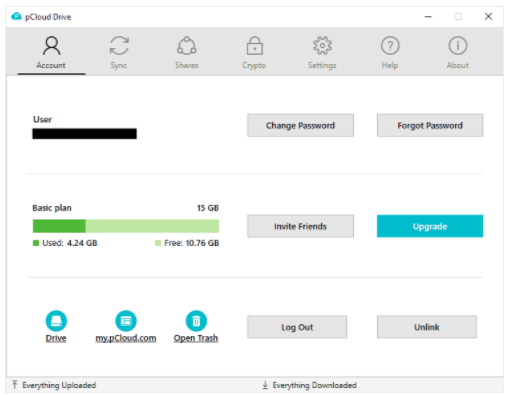Open the Settings gear icon
Image resolution: width=510 pixels, height=395 pixels.
pyautogui.click(x=322, y=46)
